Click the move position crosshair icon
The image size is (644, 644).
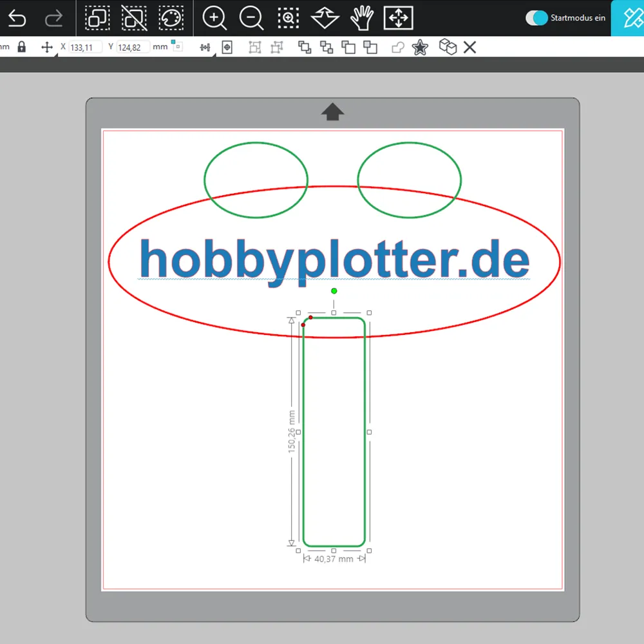coord(47,47)
